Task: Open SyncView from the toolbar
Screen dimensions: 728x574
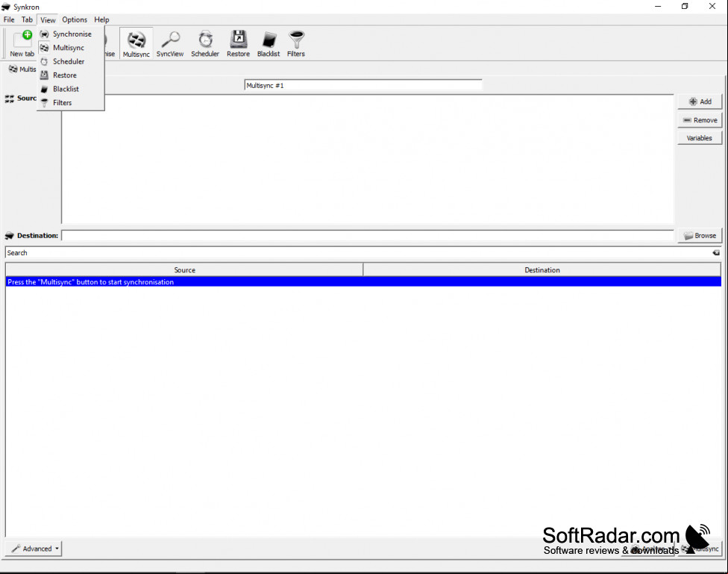Action: pyautogui.click(x=170, y=43)
